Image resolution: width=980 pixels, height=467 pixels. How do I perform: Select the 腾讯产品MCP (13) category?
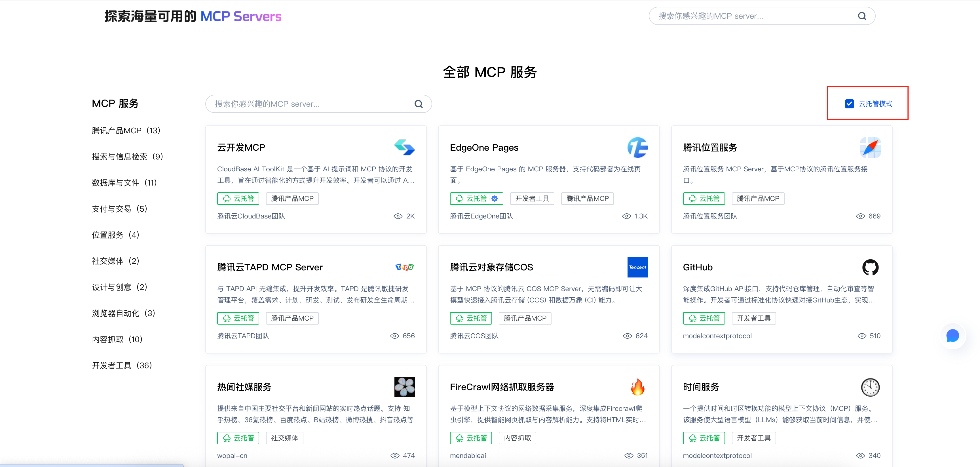pyautogui.click(x=126, y=131)
